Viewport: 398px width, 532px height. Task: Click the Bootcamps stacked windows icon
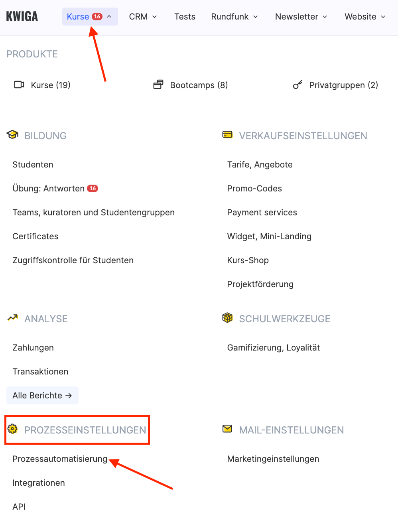tap(158, 85)
